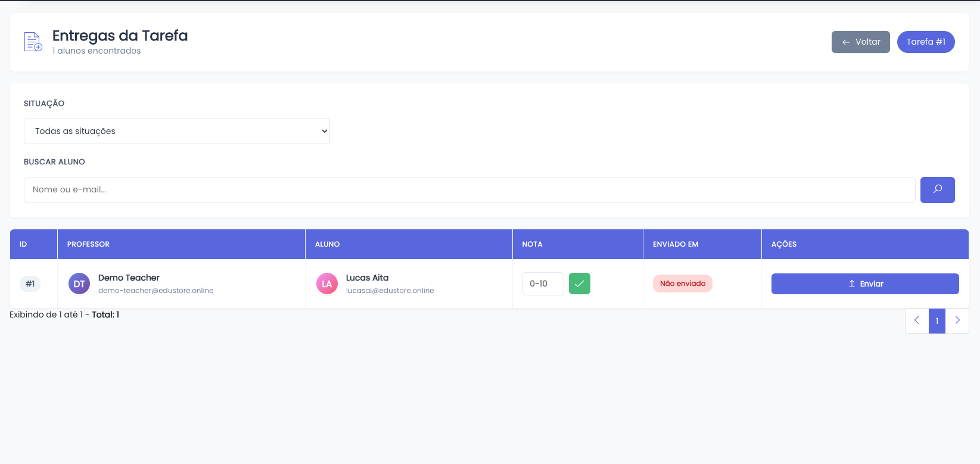This screenshot has width=980, height=464.
Task: Click the DT avatar for Demo Teacher
Action: pyautogui.click(x=79, y=284)
